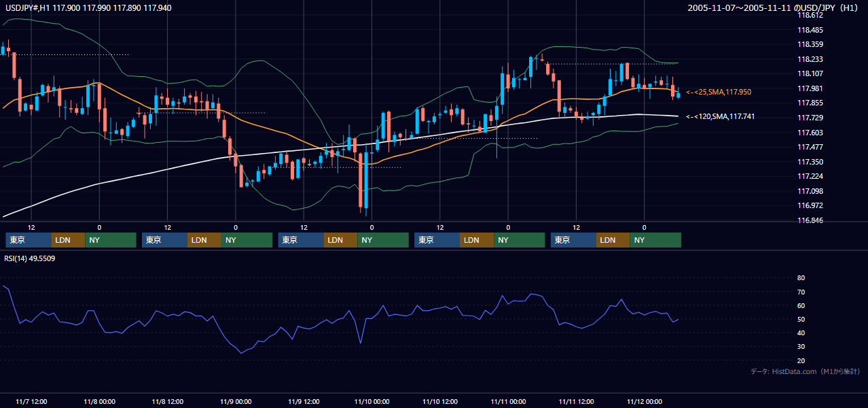The height and width of the screenshot is (408, 868).
Task: Click price axis value 117.477
Action: tap(810, 147)
